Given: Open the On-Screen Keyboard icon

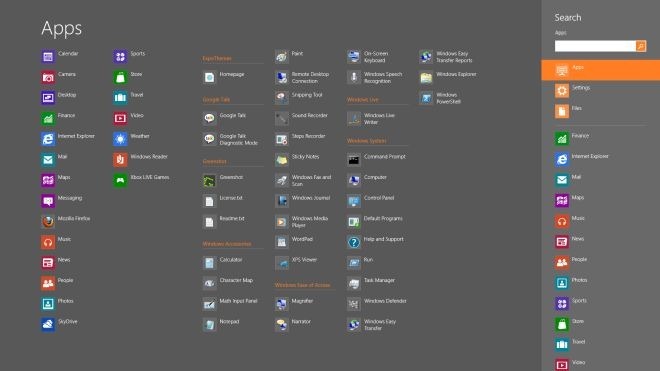Looking at the screenshot, I should [x=354, y=56].
